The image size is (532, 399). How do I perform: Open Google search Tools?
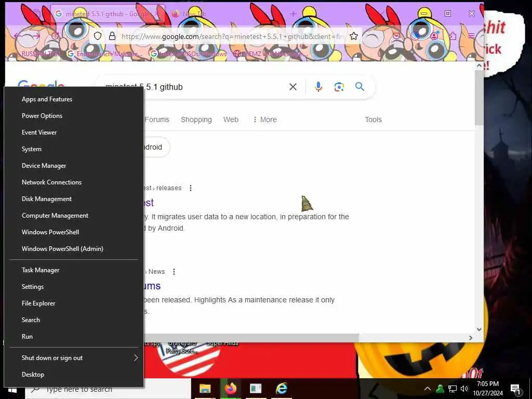[373, 119]
